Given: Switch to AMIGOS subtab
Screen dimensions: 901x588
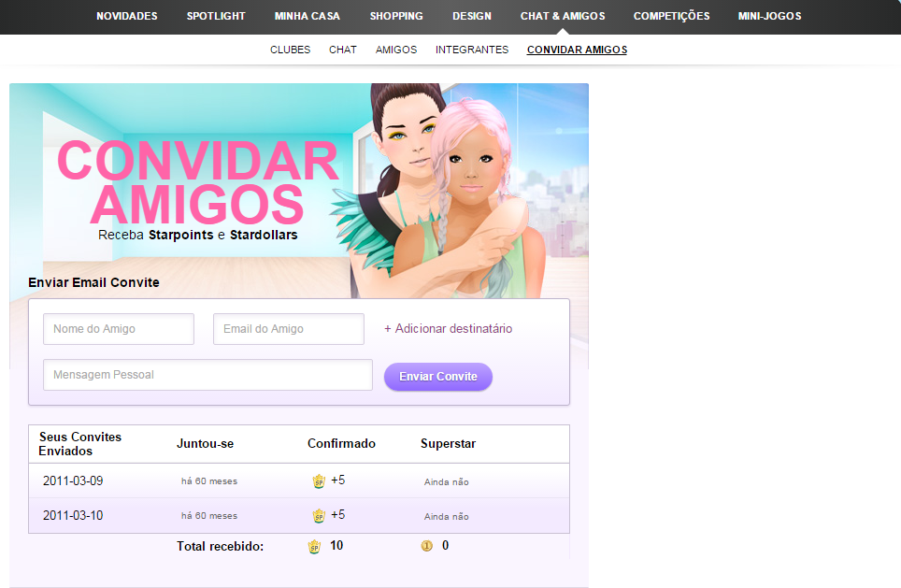Looking at the screenshot, I should click(x=396, y=50).
